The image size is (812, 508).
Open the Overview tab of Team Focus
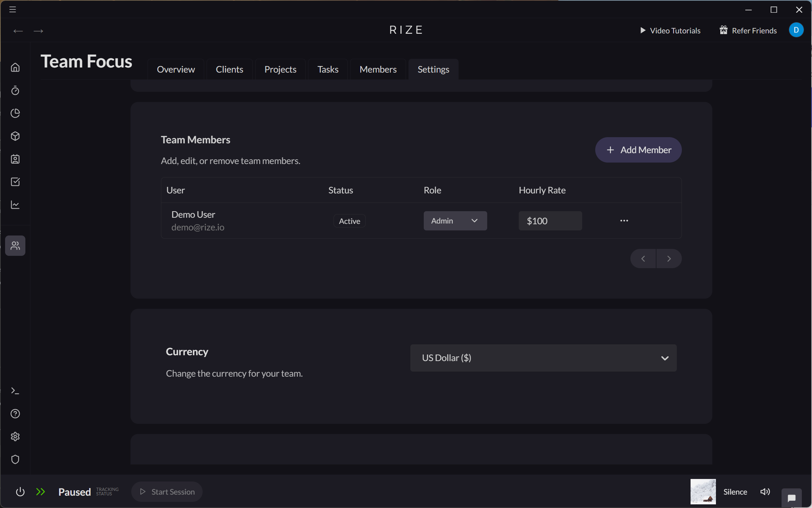point(176,69)
